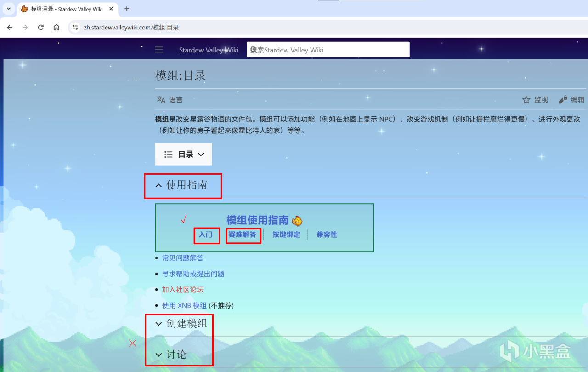588x372 pixels.
Task: Click the chicken icon beside 模组使用指南
Action: (297, 221)
